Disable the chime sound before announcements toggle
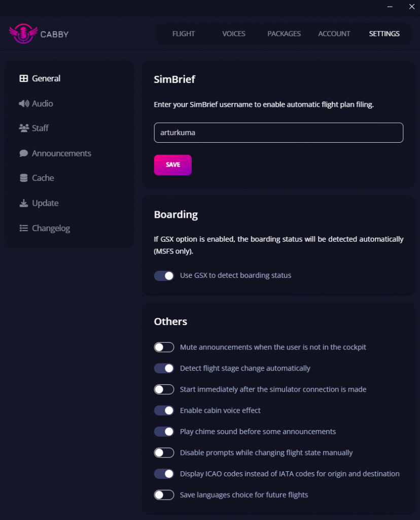Image resolution: width=420 pixels, height=520 pixels. [164, 432]
